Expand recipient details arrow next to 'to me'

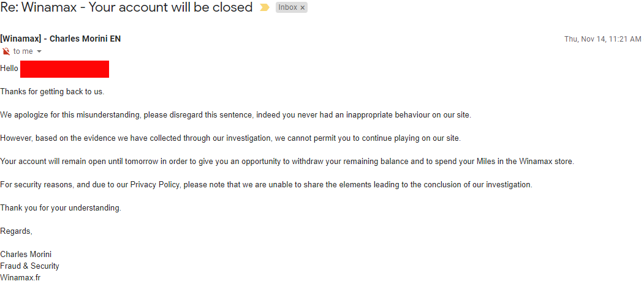[x=39, y=51]
